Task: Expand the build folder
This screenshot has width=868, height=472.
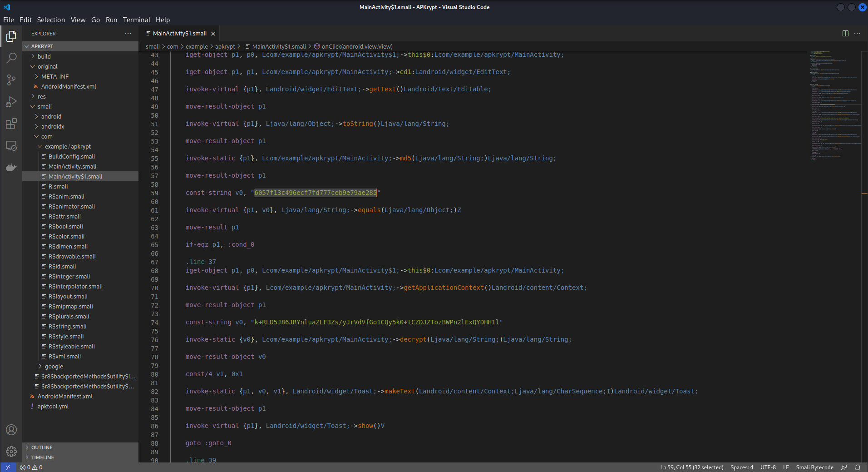Action: pos(80,56)
